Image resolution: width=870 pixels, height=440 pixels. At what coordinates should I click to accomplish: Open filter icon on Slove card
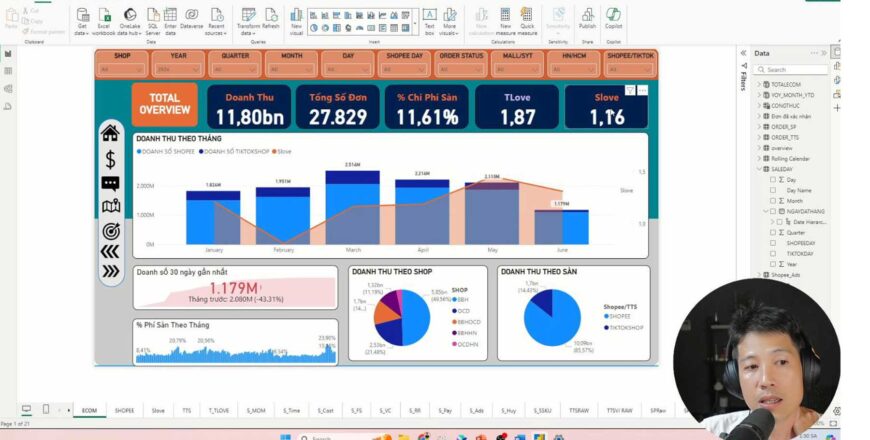[630, 90]
